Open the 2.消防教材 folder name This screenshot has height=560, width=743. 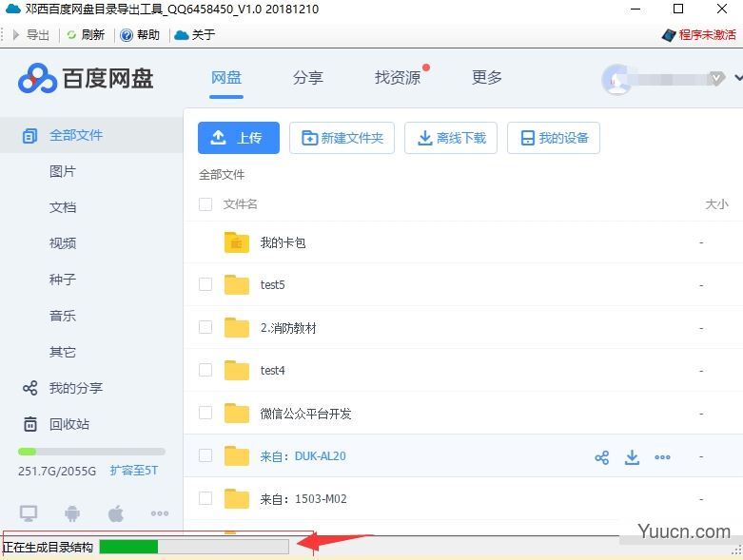pos(288,328)
